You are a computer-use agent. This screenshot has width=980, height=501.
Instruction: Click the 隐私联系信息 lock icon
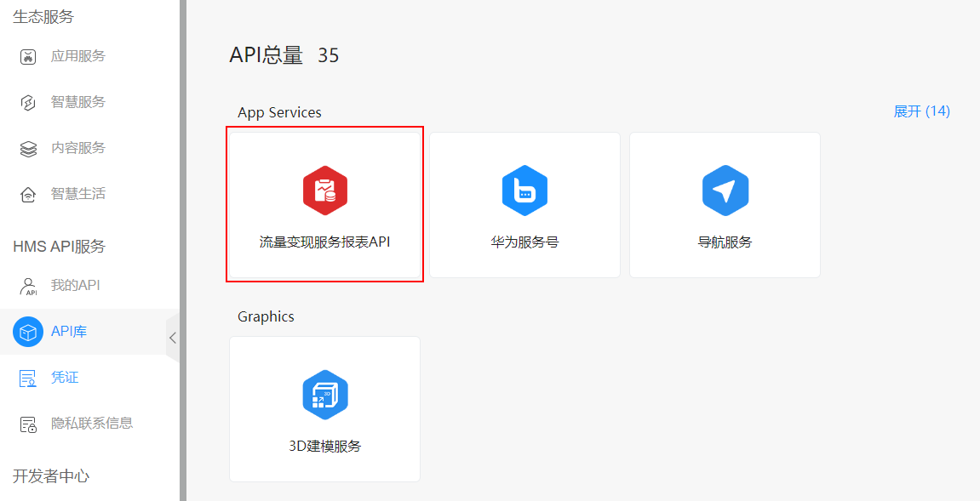tap(28, 424)
